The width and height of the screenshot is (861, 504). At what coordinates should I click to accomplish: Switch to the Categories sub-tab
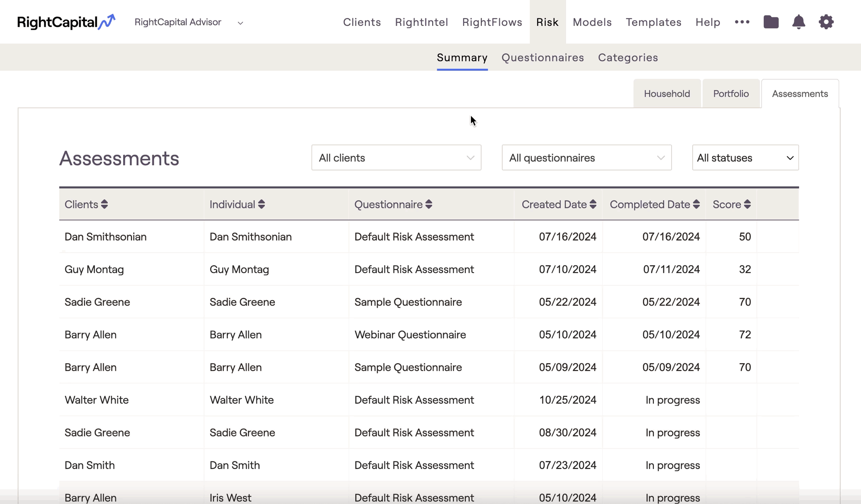point(628,57)
